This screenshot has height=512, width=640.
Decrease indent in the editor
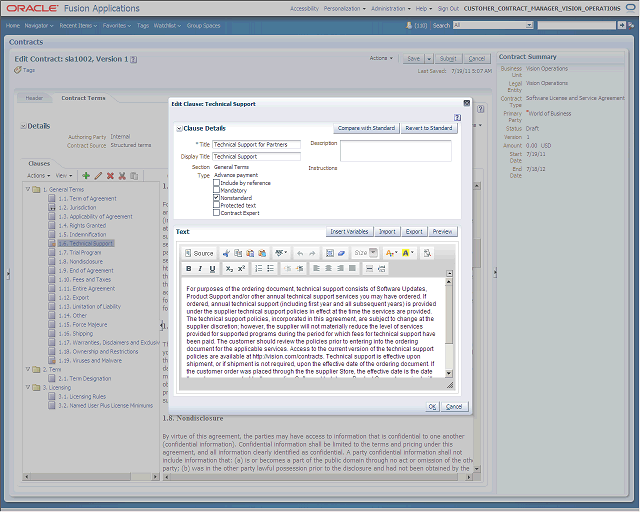click(x=287, y=269)
